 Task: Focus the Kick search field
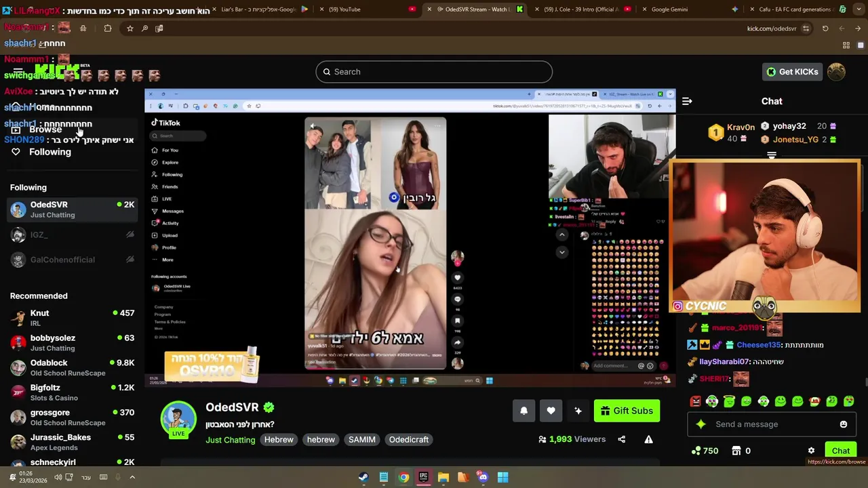434,72
